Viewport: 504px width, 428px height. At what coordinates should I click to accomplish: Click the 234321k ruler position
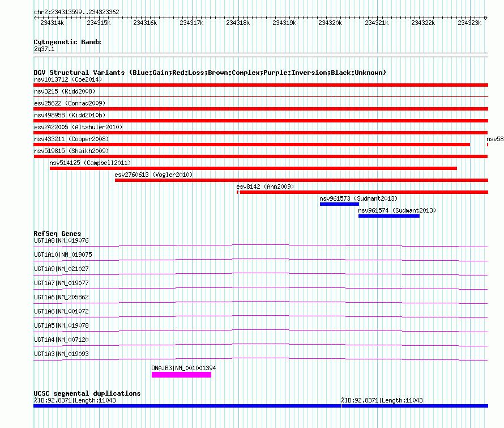point(377,23)
